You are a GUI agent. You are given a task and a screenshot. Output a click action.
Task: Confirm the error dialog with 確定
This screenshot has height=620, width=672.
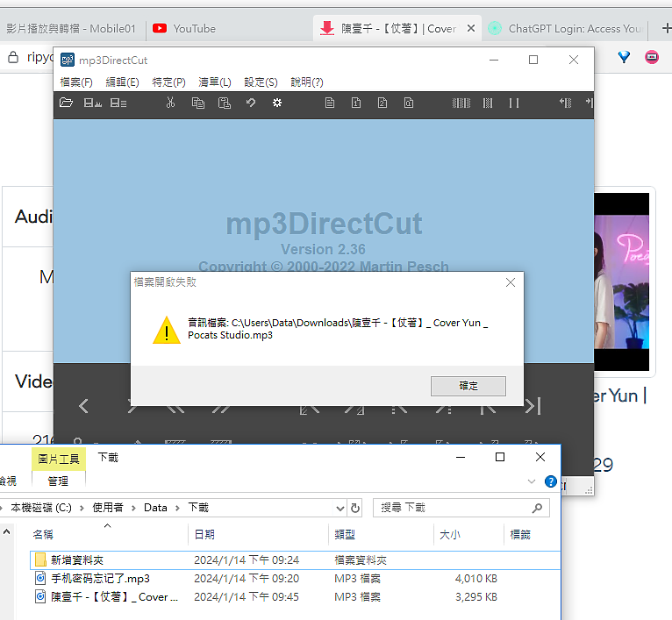[468, 386]
